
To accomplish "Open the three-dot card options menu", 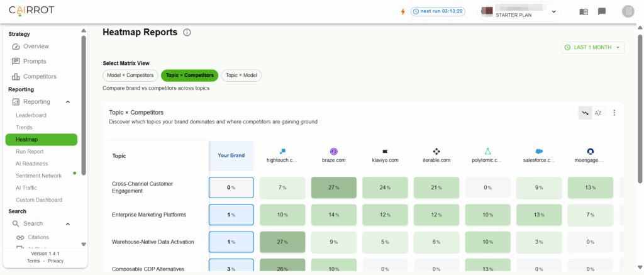I will pyautogui.click(x=614, y=113).
